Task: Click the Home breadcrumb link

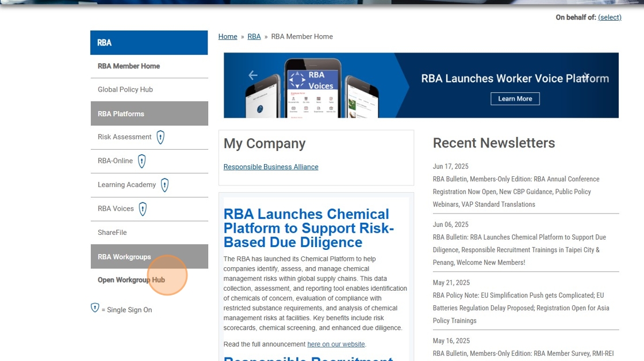Action: point(228,37)
